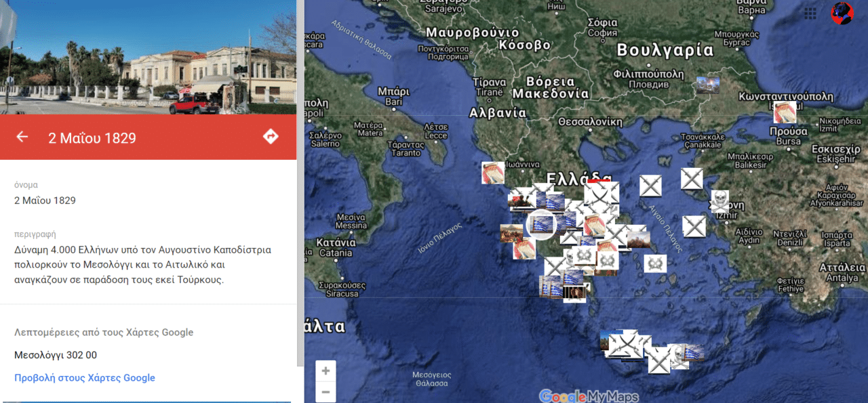
Task: Click the address text Μεσολόγγι 302 00
Action: pos(56,355)
